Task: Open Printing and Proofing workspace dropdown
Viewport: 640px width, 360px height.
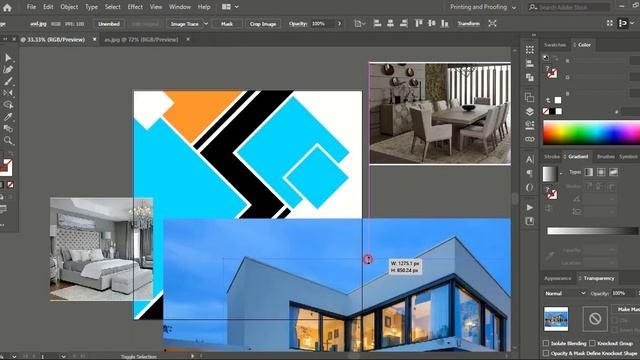Action: tap(483, 7)
